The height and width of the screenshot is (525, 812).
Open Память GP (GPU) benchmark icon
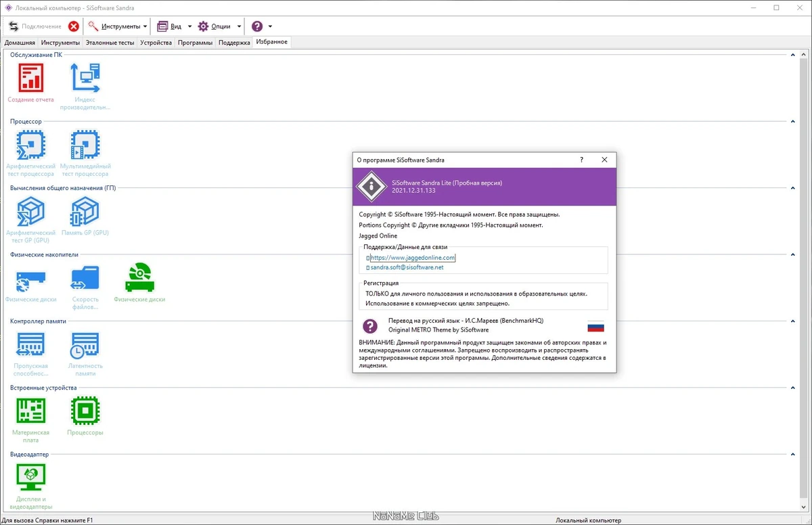pyautogui.click(x=85, y=211)
